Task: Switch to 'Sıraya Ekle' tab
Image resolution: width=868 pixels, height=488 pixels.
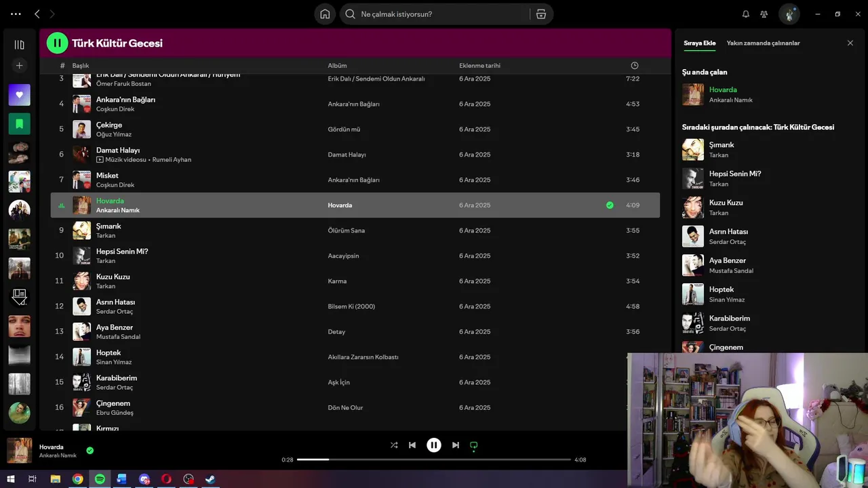Action: tap(699, 43)
